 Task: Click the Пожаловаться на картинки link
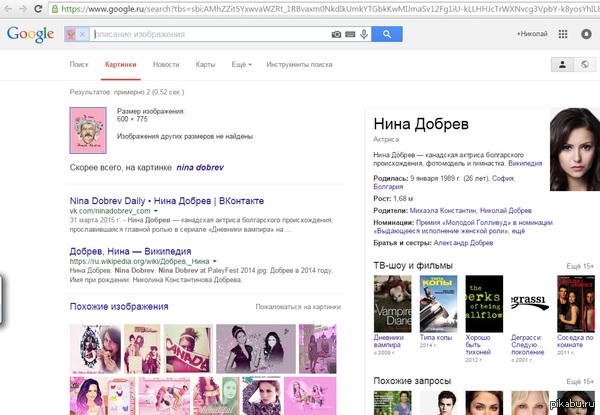(298, 307)
